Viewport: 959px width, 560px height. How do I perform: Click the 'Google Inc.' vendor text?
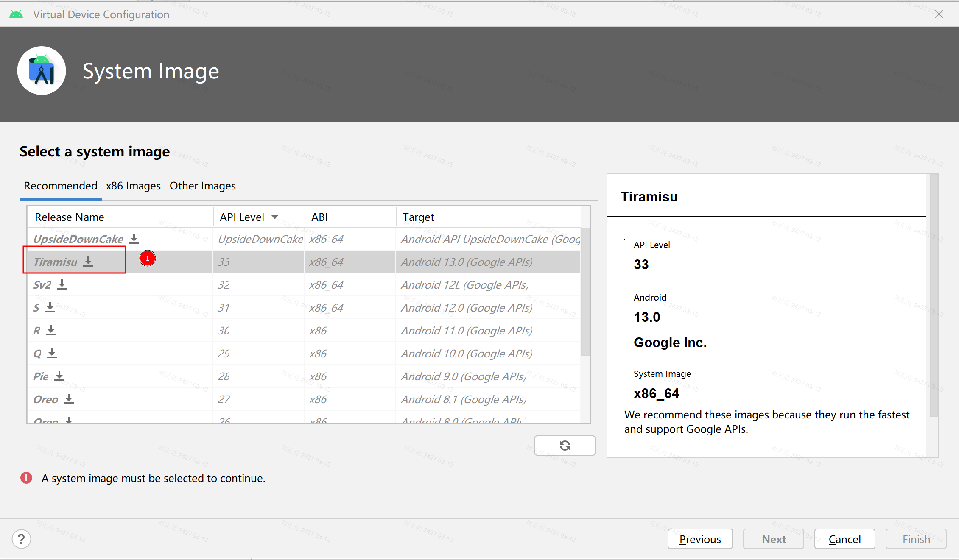[670, 343]
